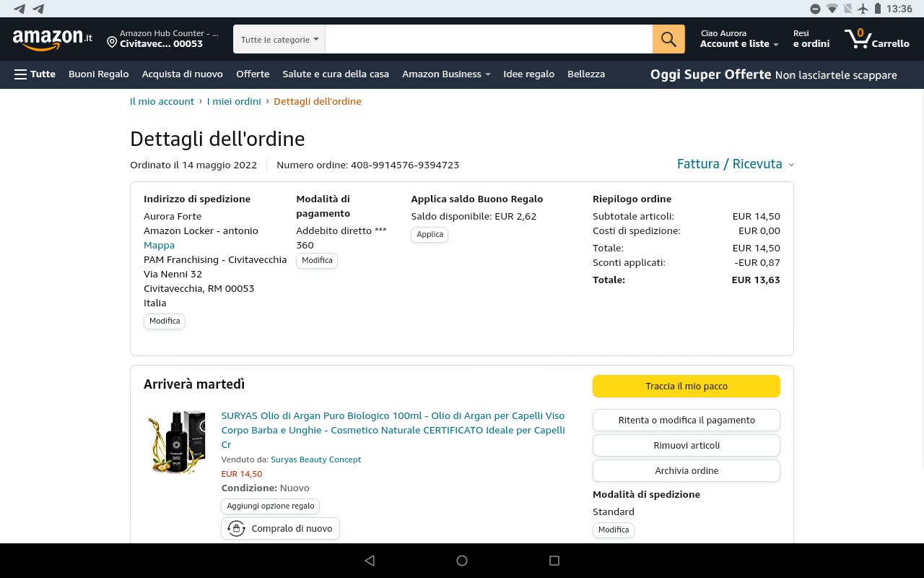Open the Bellezza nav item
The height and width of the screenshot is (578, 924).
586,74
